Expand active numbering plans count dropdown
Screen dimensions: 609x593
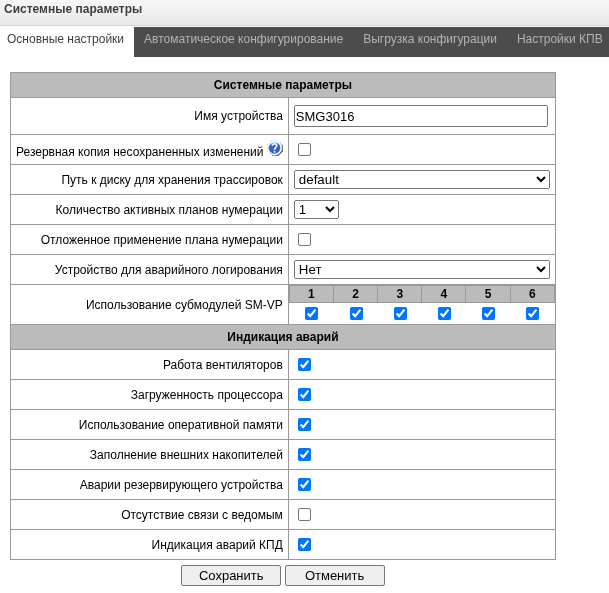pos(316,209)
